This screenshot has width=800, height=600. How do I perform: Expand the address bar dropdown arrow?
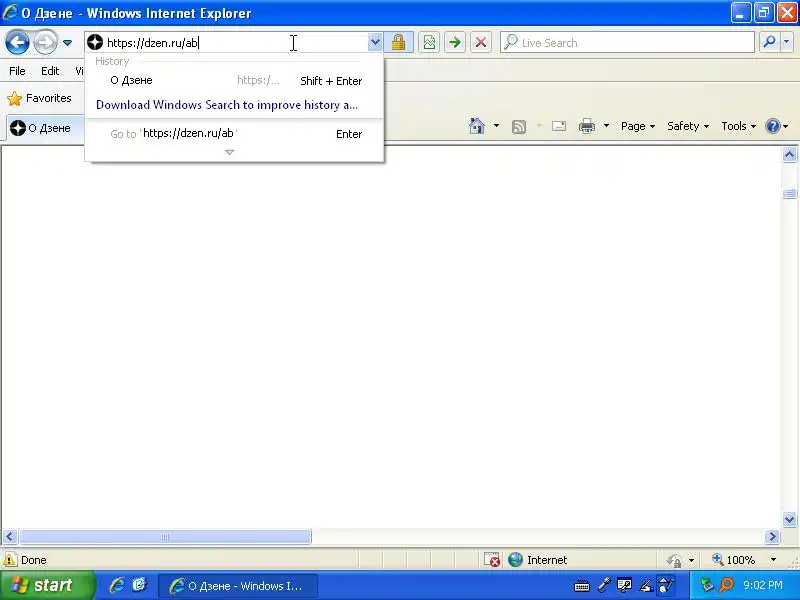pos(375,42)
